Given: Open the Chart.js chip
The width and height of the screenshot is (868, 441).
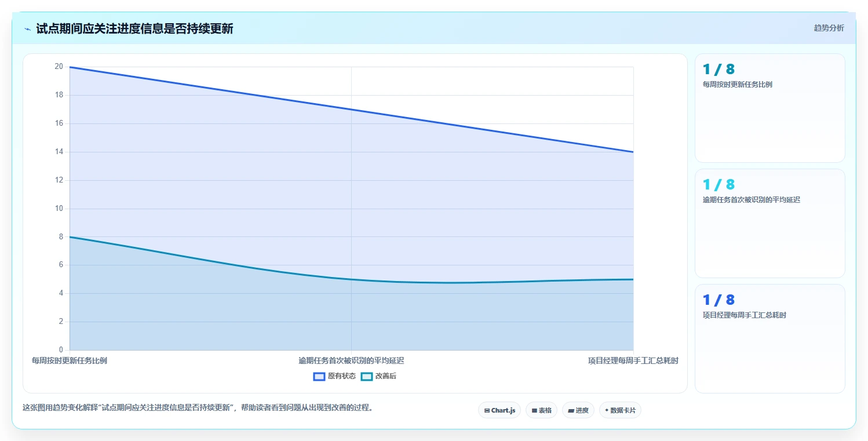Looking at the screenshot, I should point(499,410).
